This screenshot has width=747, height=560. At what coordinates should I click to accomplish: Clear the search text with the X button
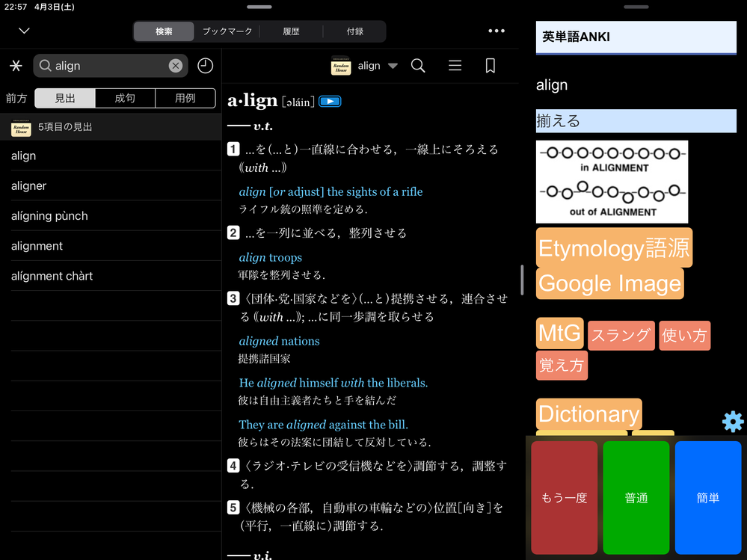[175, 66]
